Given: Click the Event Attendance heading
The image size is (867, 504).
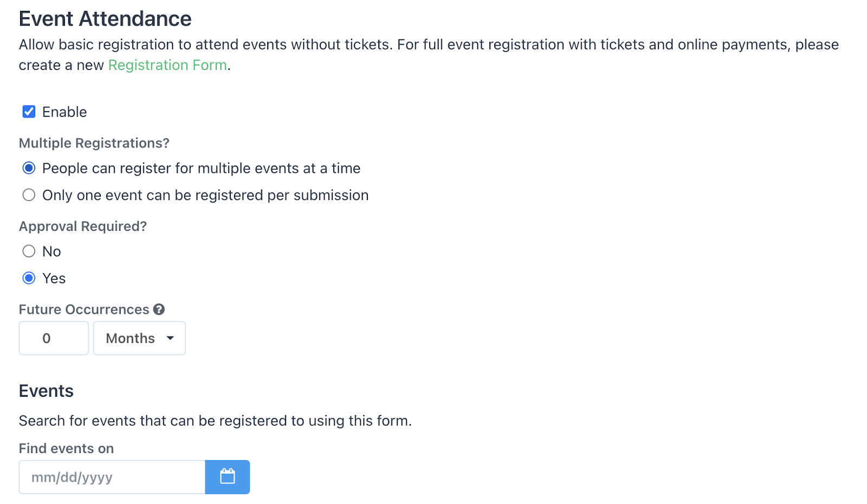Looking at the screenshot, I should pos(105,19).
